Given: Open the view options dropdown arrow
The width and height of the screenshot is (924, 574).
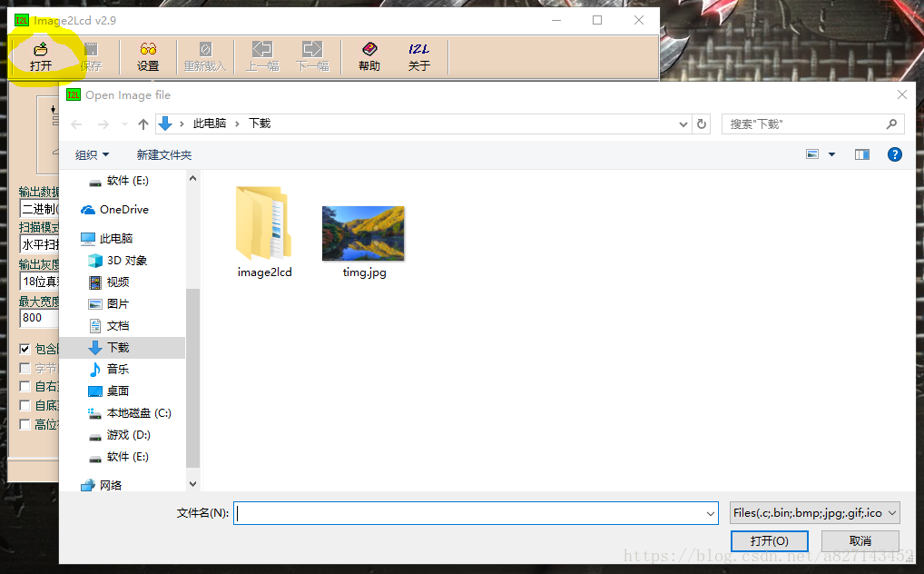Looking at the screenshot, I should [832, 154].
